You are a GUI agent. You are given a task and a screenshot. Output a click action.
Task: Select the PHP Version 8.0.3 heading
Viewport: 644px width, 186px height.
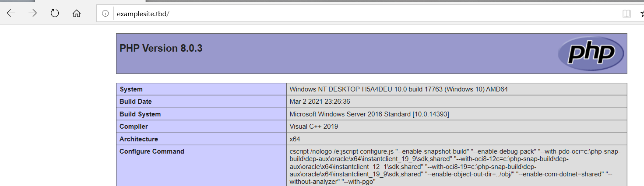161,49
